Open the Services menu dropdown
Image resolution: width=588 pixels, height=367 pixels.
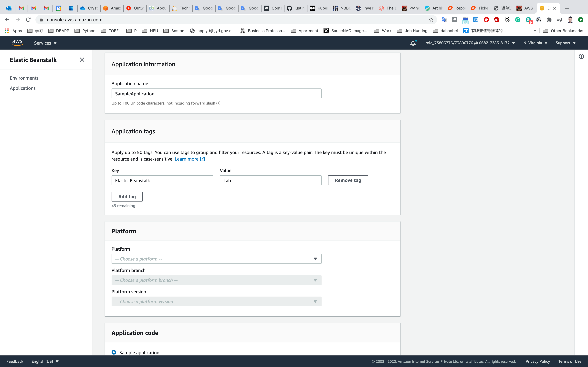pyautogui.click(x=45, y=43)
